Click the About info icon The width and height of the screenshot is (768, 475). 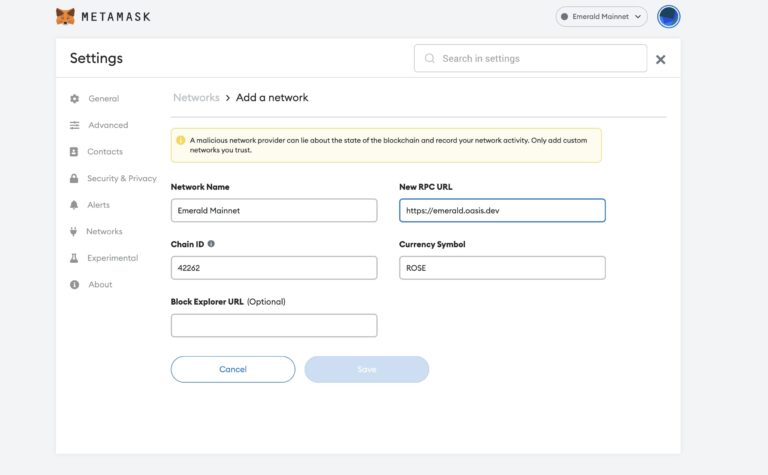coord(74,285)
